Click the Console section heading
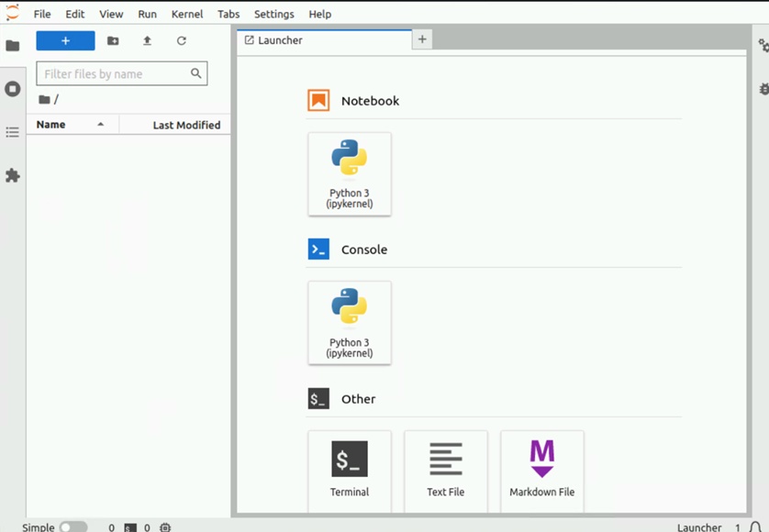Image resolution: width=769 pixels, height=532 pixels. [x=364, y=249]
